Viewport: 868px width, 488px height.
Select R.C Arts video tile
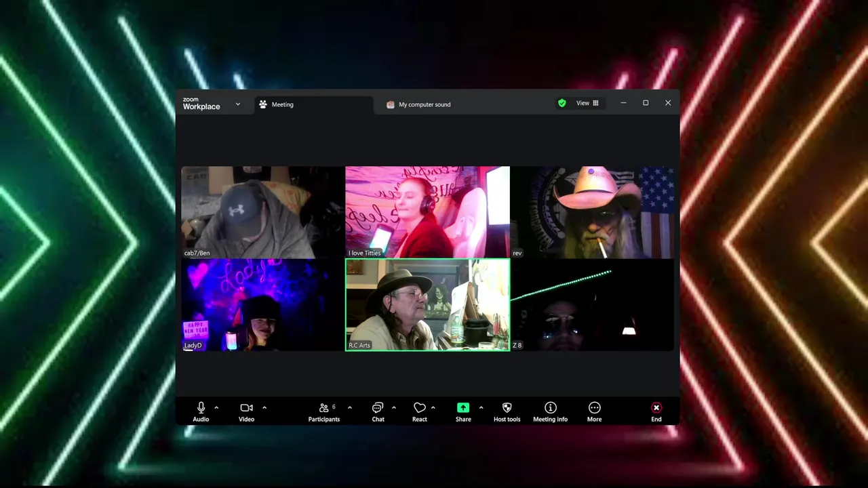(x=427, y=305)
